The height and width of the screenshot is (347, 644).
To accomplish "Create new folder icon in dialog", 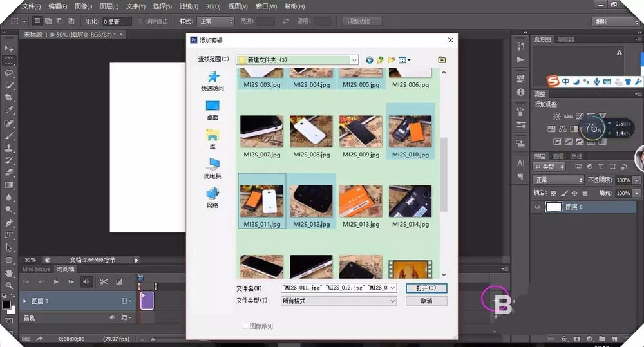I will pyautogui.click(x=391, y=60).
